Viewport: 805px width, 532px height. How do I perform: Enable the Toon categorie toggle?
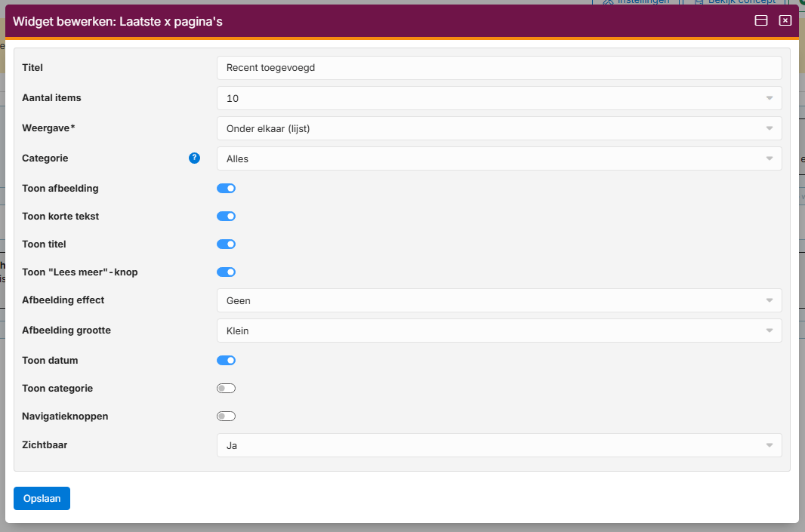click(x=226, y=389)
